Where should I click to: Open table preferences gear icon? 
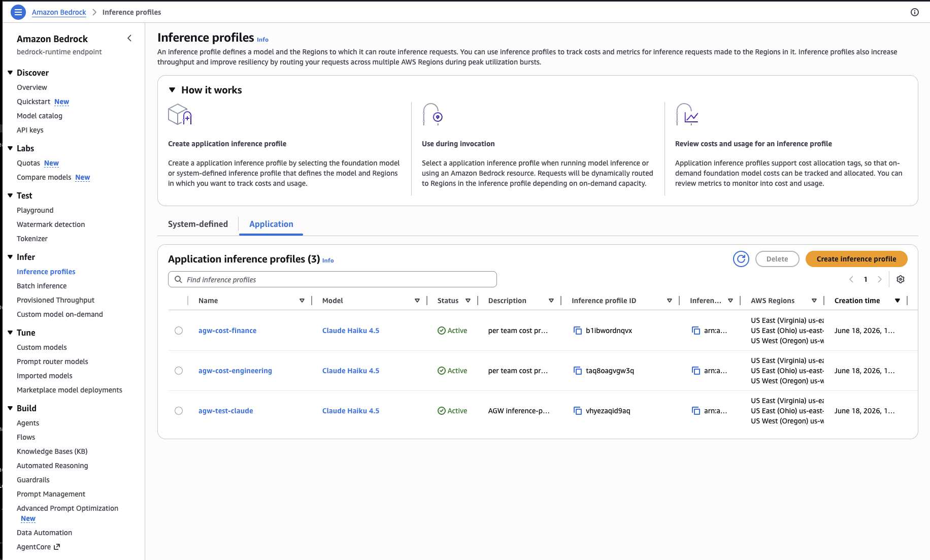[901, 279]
